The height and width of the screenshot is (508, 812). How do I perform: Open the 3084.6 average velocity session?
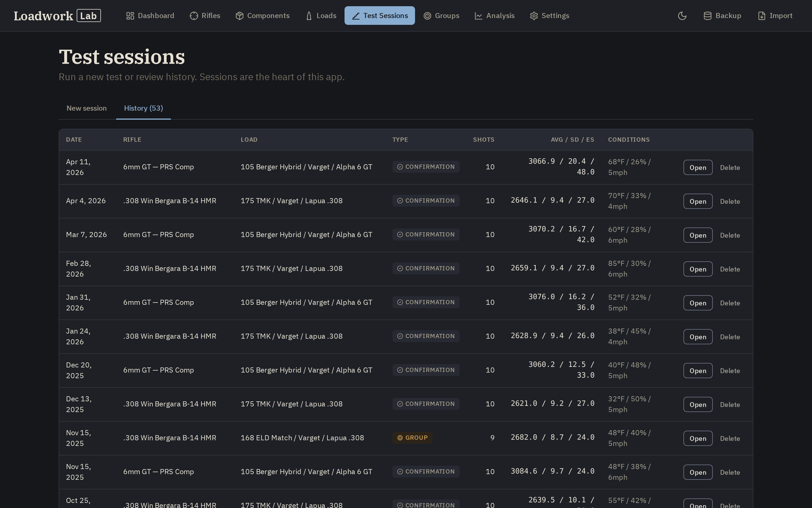(698, 472)
